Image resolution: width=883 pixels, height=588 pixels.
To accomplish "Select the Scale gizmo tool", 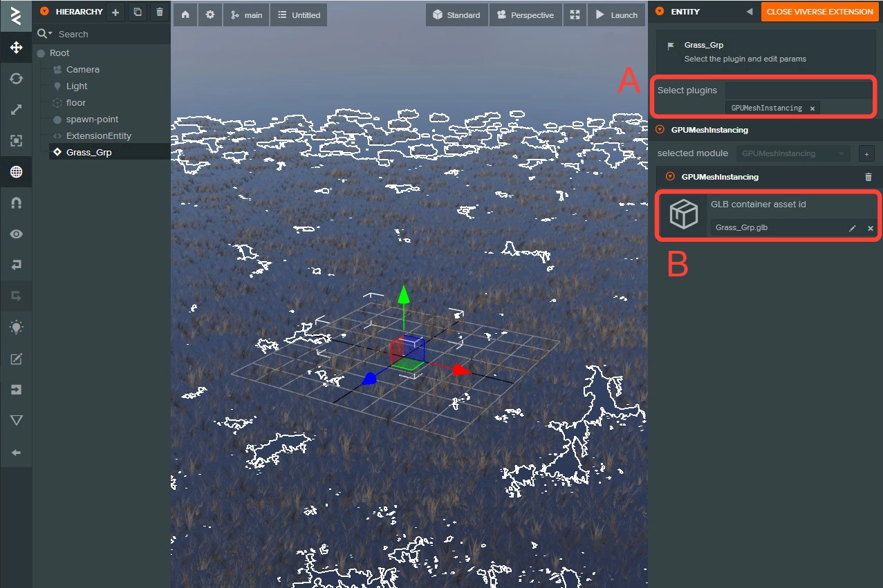I will tap(16, 110).
